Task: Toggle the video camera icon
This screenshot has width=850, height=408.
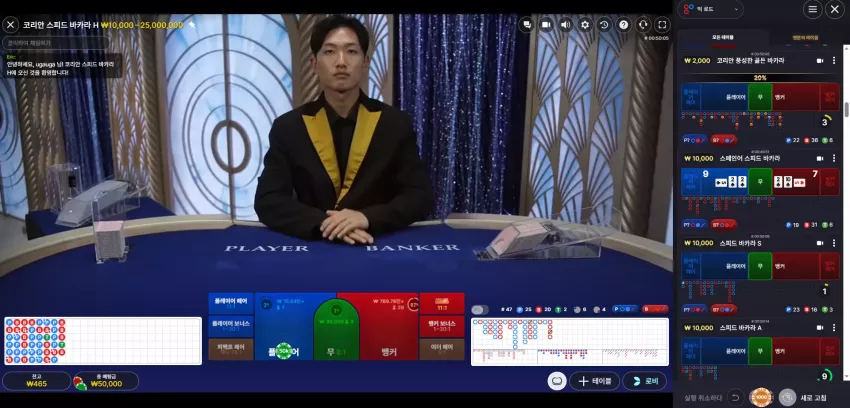Action: pyautogui.click(x=546, y=24)
